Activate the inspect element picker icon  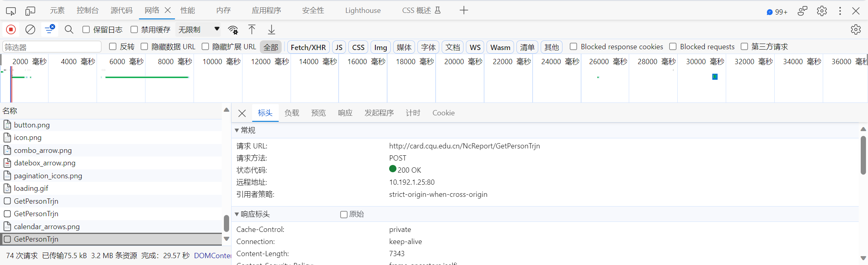11,11
